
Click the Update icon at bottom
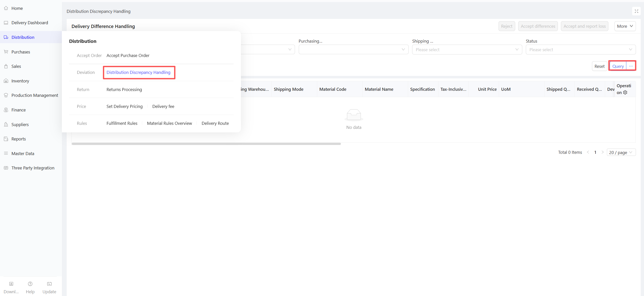pos(49,284)
